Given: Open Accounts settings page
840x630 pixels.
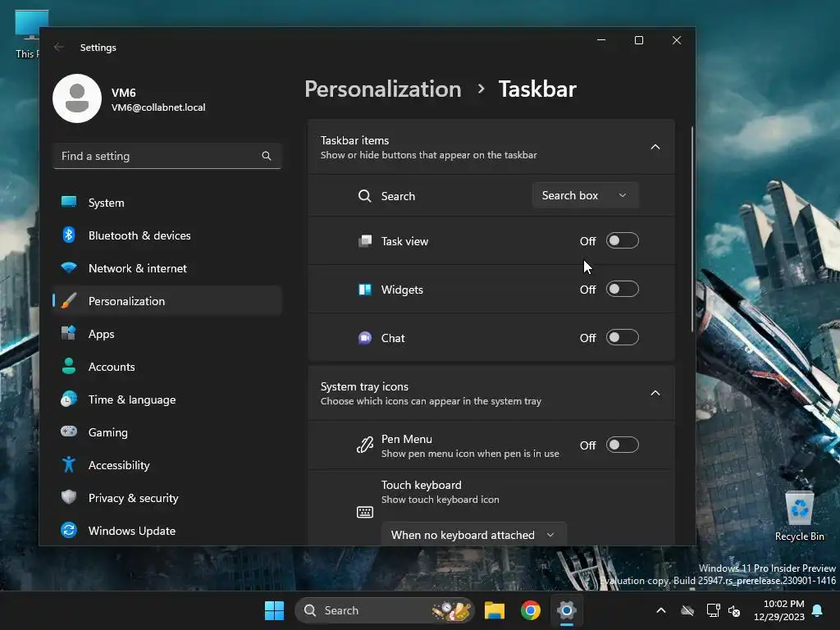Looking at the screenshot, I should (x=167, y=367).
